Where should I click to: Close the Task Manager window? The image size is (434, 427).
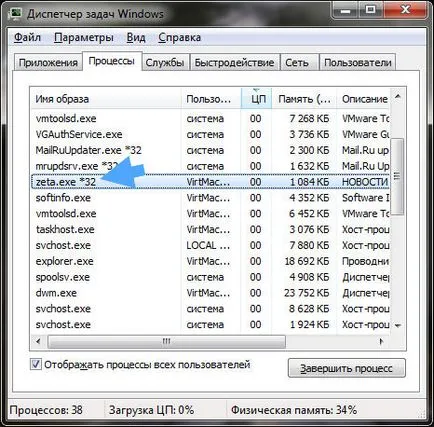[x=405, y=11]
